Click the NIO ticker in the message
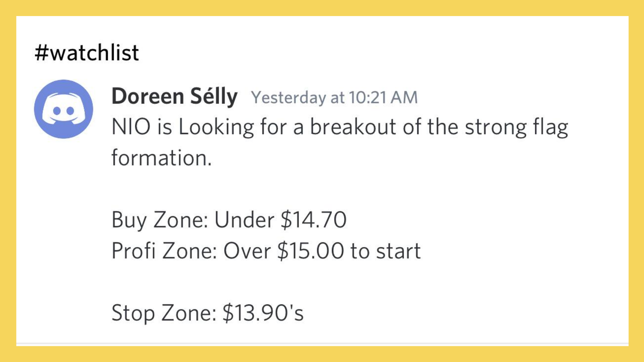Image resolution: width=644 pixels, height=362 pixels. (131, 127)
